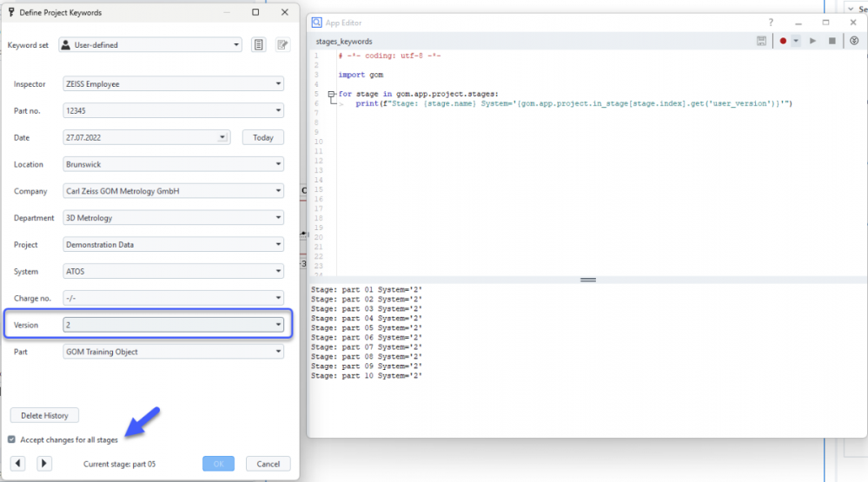Go to the next stage arrow
The height and width of the screenshot is (482, 868).
[44, 464]
